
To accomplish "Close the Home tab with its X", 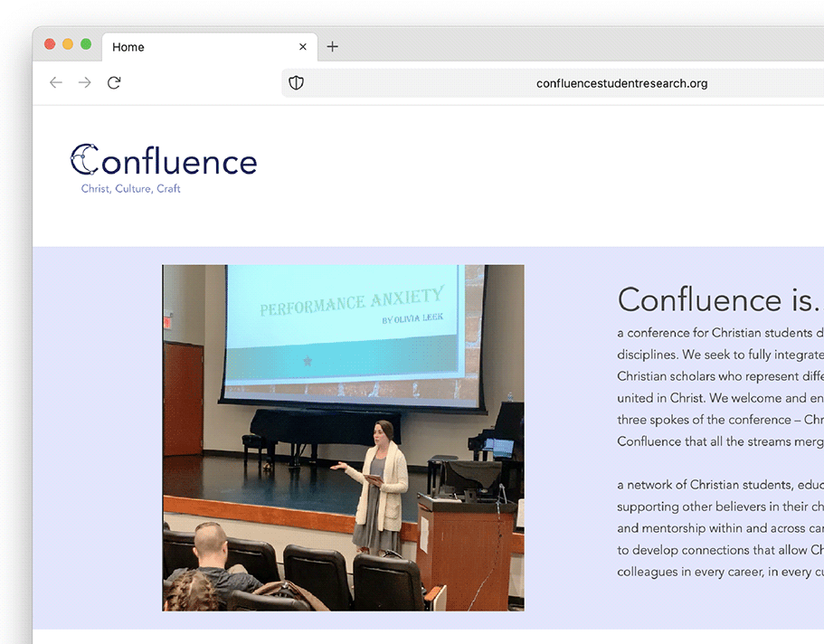I will [303, 47].
